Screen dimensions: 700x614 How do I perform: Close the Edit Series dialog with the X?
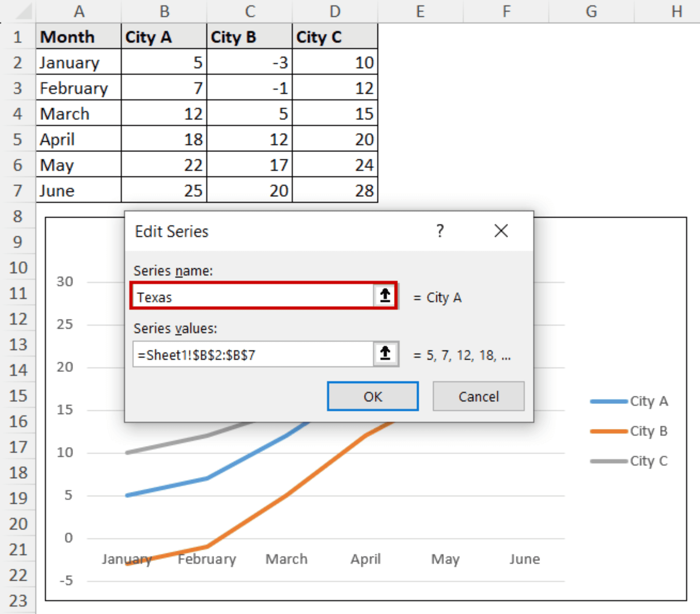click(501, 231)
